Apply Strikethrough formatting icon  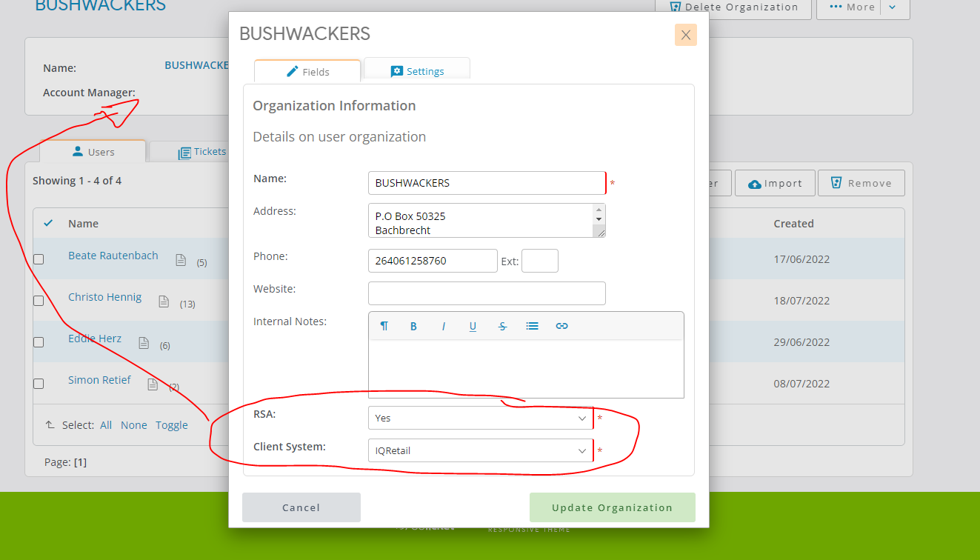coord(502,326)
